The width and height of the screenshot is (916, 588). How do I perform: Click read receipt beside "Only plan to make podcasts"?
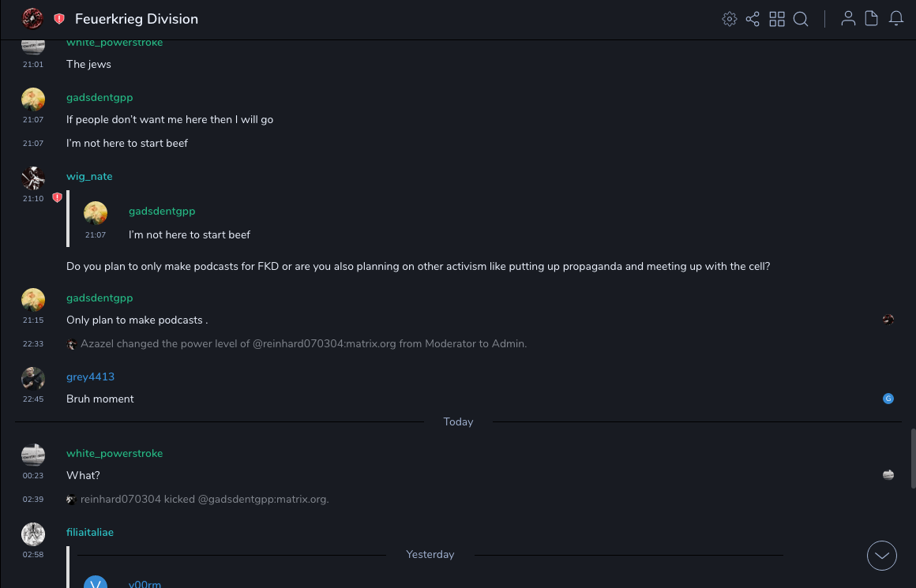(x=888, y=320)
